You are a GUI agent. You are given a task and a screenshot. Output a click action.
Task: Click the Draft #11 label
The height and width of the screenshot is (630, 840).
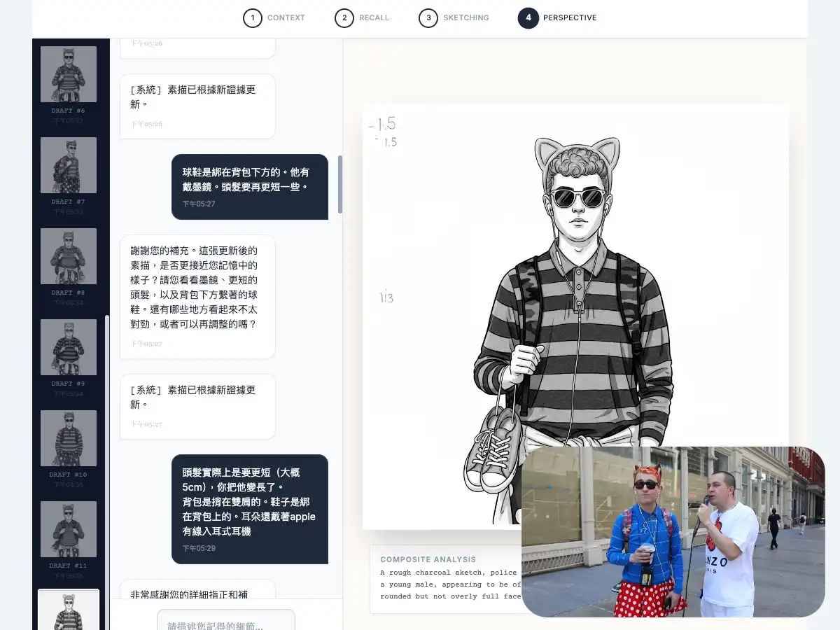[69, 566]
